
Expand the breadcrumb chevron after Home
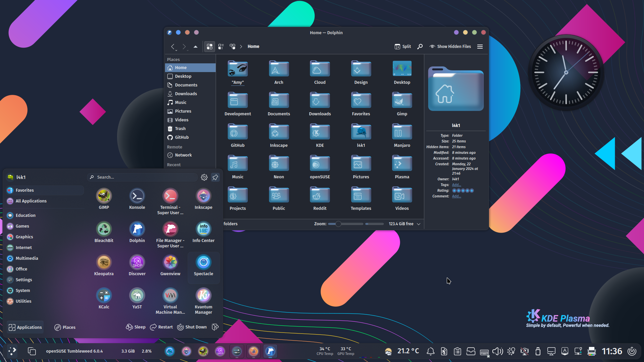tap(241, 47)
